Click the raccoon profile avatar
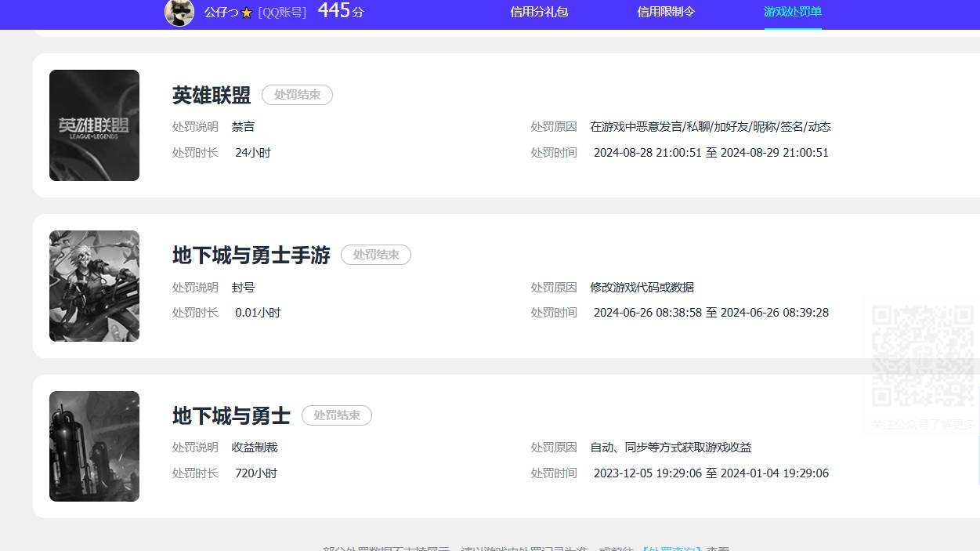 click(179, 12)
